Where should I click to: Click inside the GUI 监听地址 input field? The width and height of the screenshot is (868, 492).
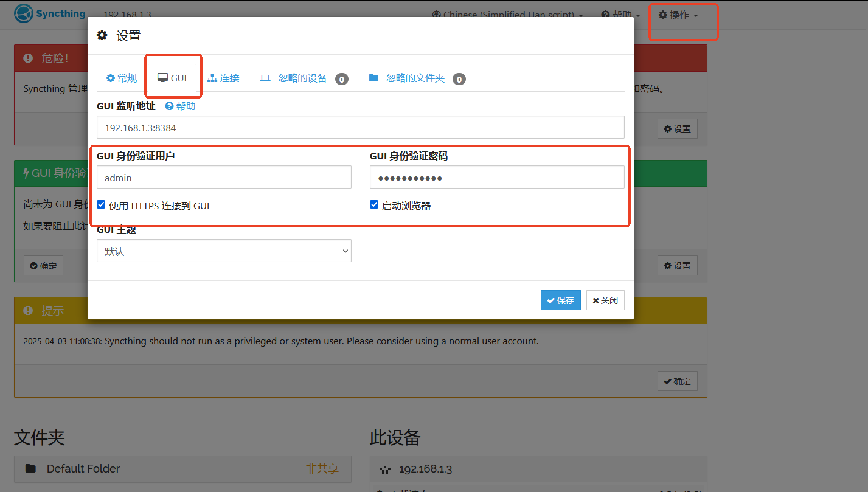tap(360, 127)
